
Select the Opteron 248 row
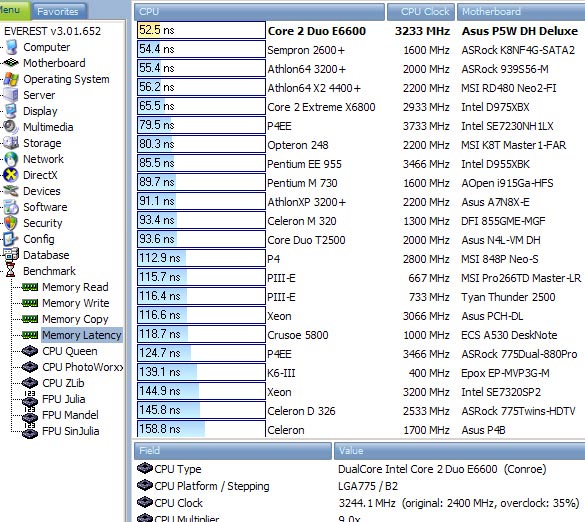coord(359,145)
